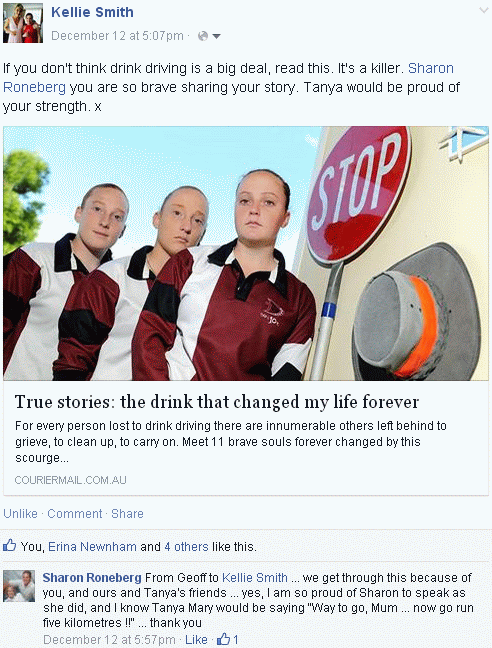Expand the audience selector dropdown arrow
492x648 pixels.
pyautogui.click(x=216, y=36)
